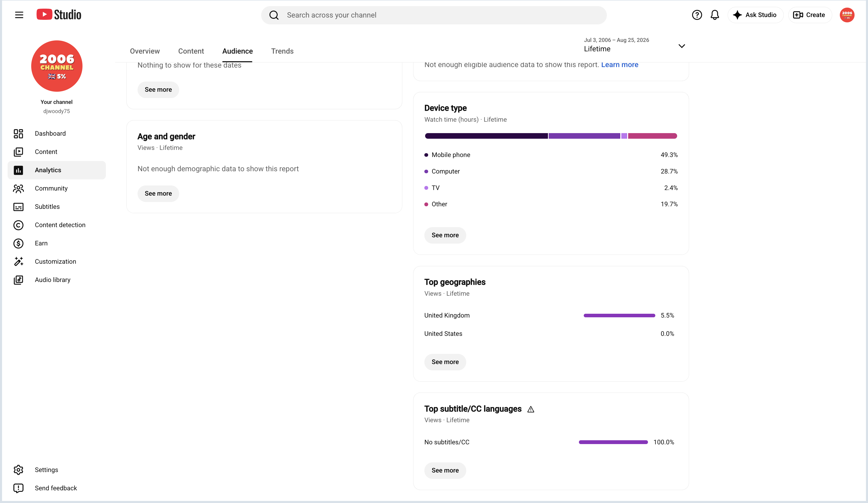Screen dimensions: 868x503
Task: Click the Create video button
Action: [809, 15]
